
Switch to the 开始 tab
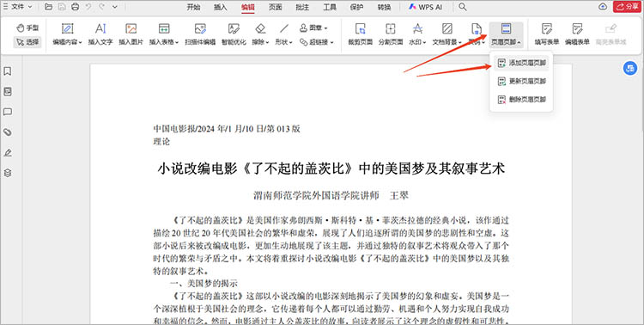pos(193,7)
